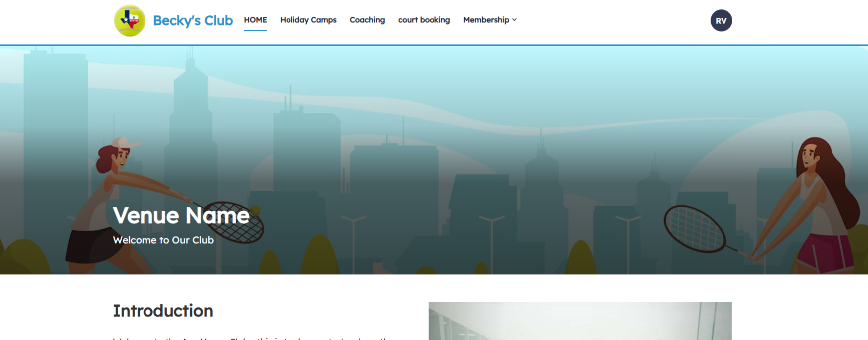This screenshot has width=868, height=340.
Task: Open the Holiday Camps page
Action: click(x=308, y=20)
